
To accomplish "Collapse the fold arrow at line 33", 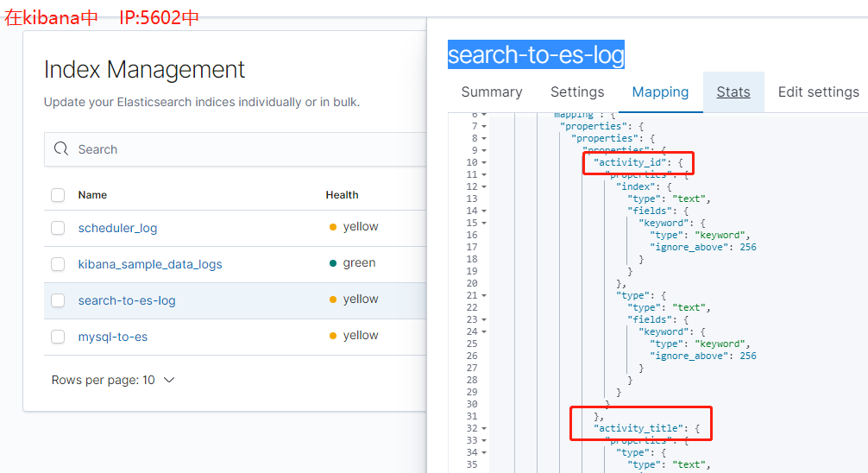I will [484, 441].
